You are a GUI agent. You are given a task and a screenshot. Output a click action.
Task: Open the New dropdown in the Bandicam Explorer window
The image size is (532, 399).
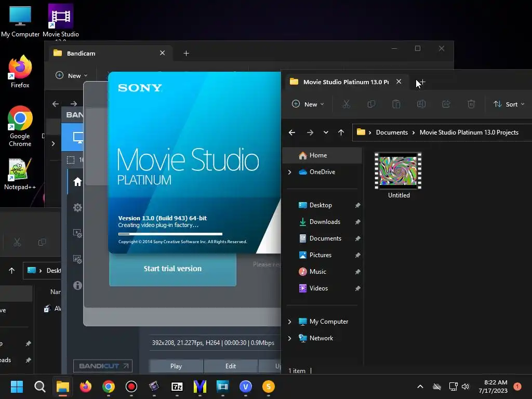72,75
